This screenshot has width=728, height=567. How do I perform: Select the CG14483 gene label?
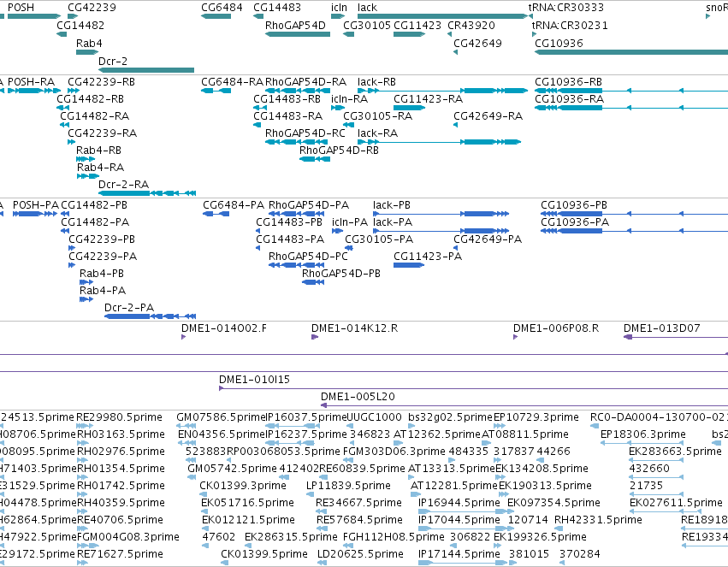(x=277, y=8)
